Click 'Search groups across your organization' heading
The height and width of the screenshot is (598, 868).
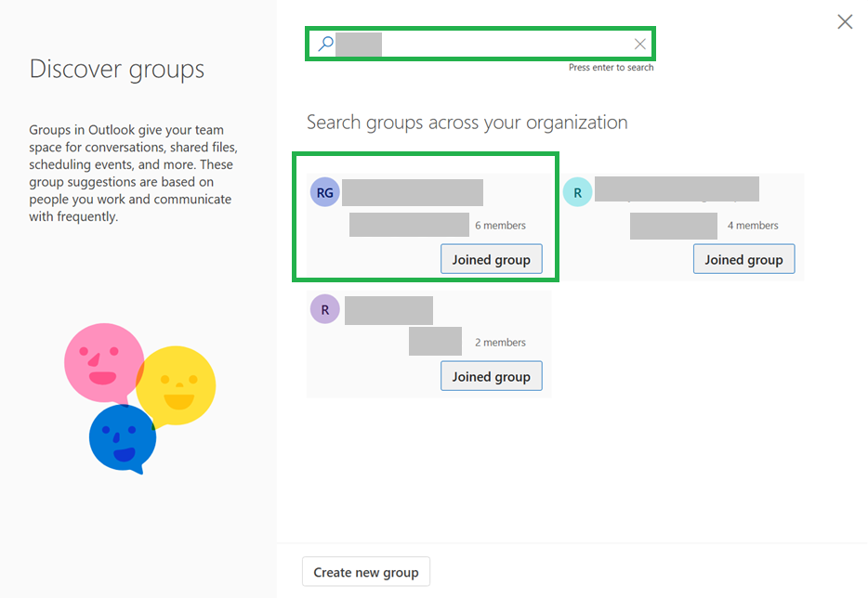click(467, 123)
